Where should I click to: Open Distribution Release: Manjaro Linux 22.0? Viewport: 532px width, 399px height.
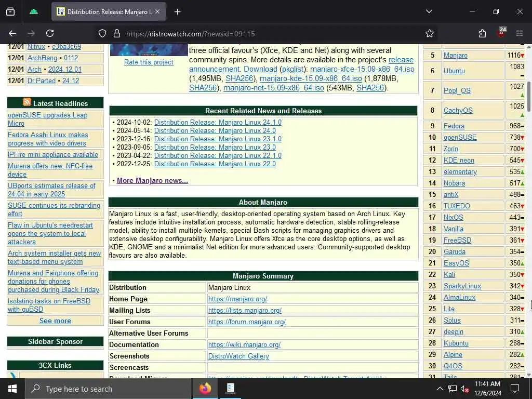click(215, 164)
